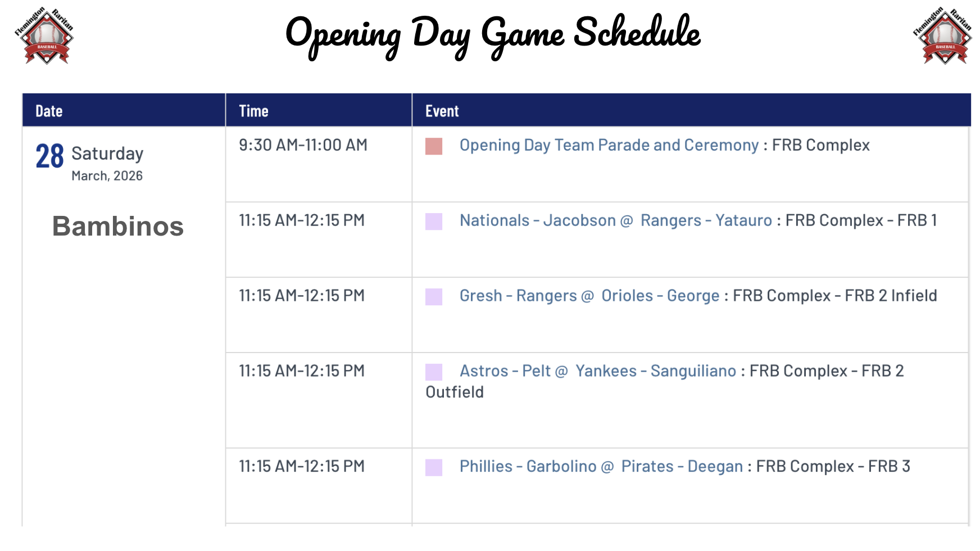The width and height of the screenshot is (980, 551).
Task: Click the purple swatch beside Nationals - Jacobson
Action: [434, 222]
